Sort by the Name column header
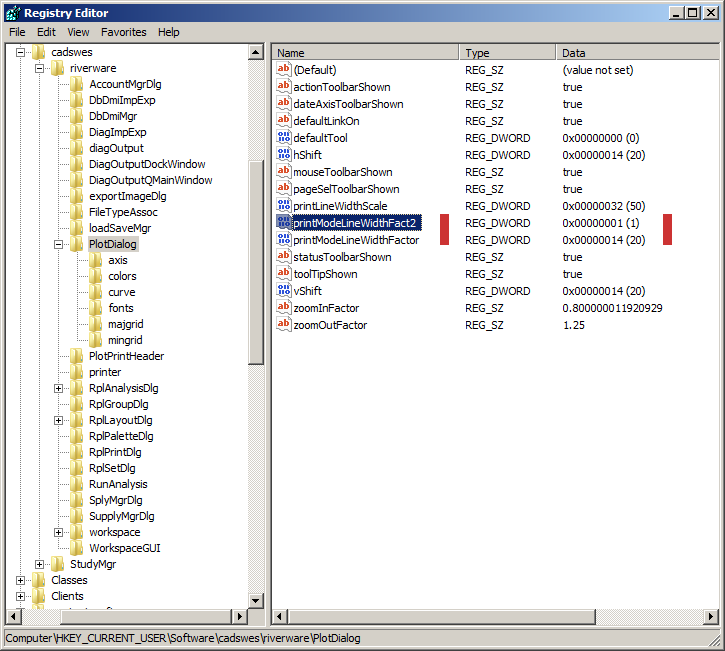Image resolution: width=725 pixels, height=651 pixels. coord(365,53)
